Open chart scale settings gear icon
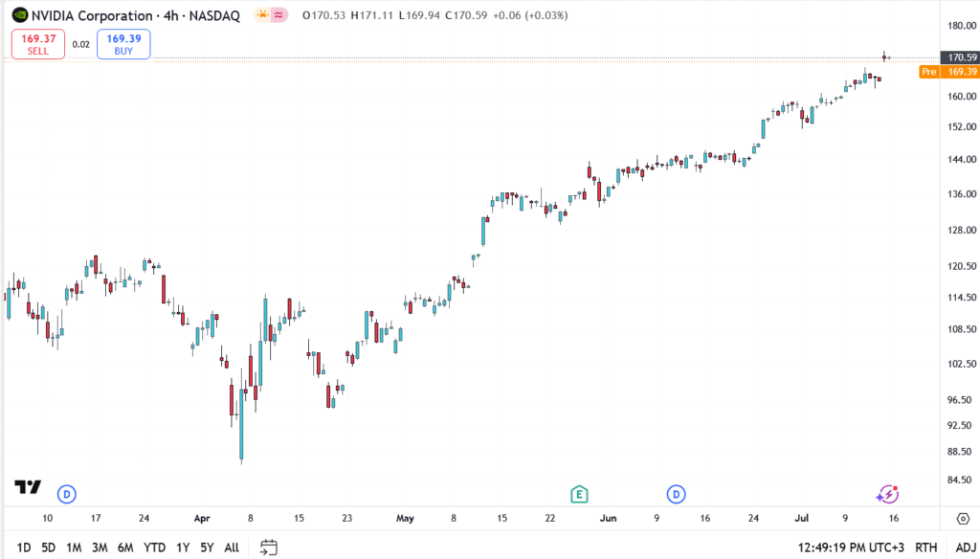980x559 pixels. pos(962,518)
